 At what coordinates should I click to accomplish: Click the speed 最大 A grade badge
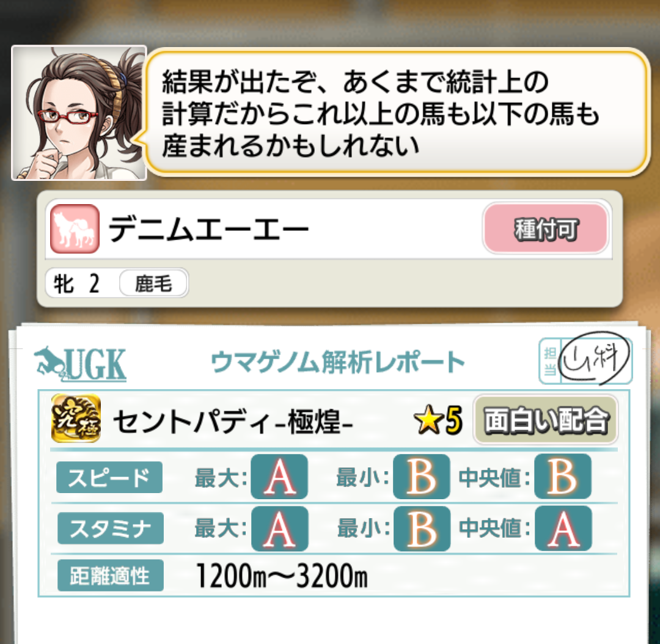(x=279, y=477)
